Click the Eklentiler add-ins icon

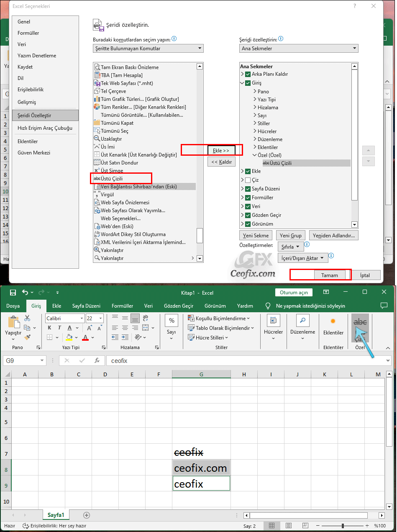click(x=333, y=321)
